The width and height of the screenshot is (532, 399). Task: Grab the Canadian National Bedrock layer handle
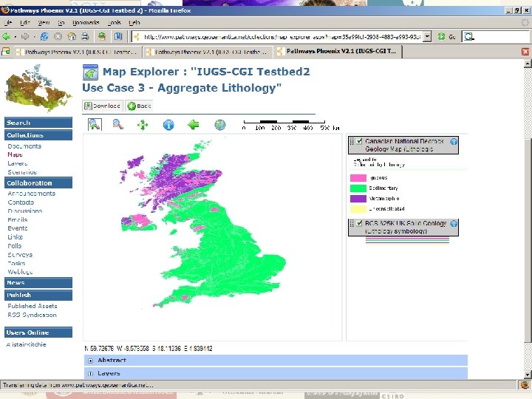click(352, 141)
